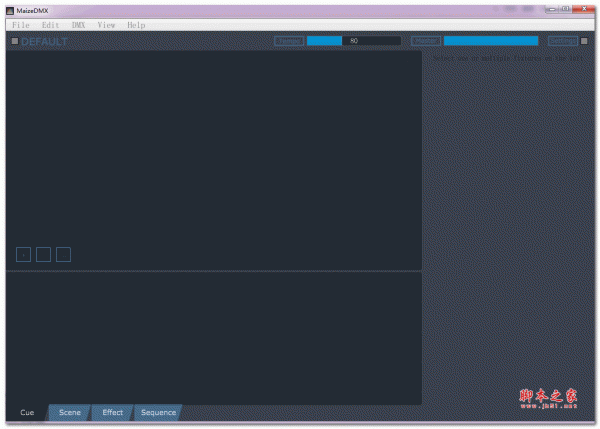Open the Help menu
The image size is (600, 429).
[x=136, y=24]
